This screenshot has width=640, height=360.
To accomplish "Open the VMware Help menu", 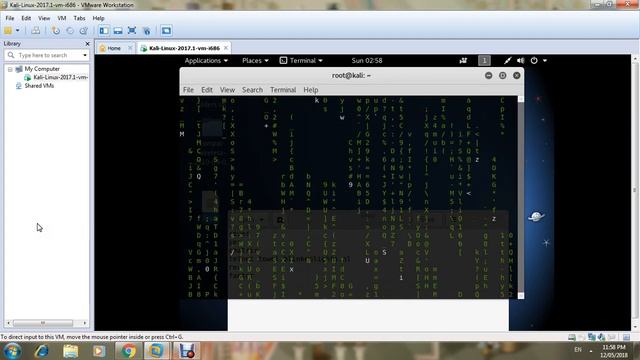I will click(x=98, y=18).
